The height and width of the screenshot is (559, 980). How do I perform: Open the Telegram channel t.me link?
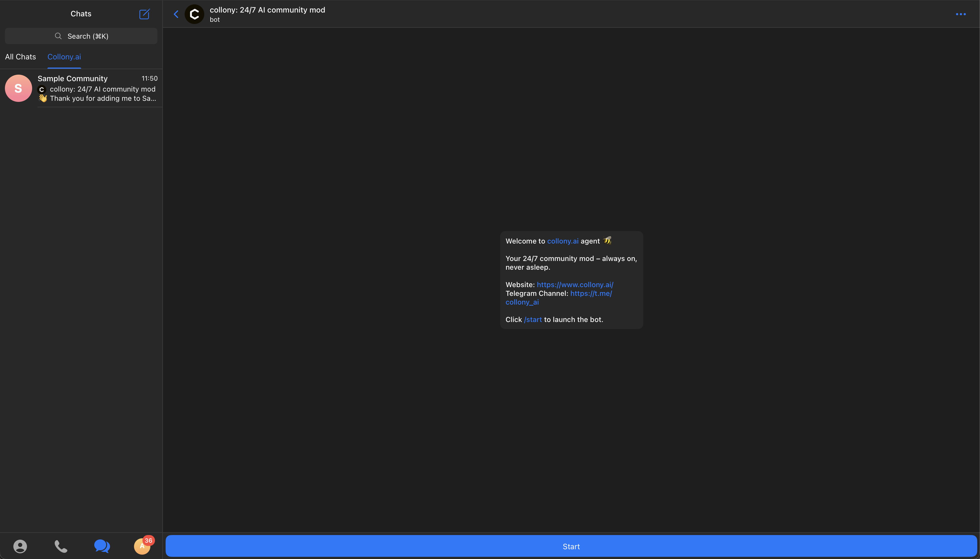pyautogui.click(x=591, y=293)
